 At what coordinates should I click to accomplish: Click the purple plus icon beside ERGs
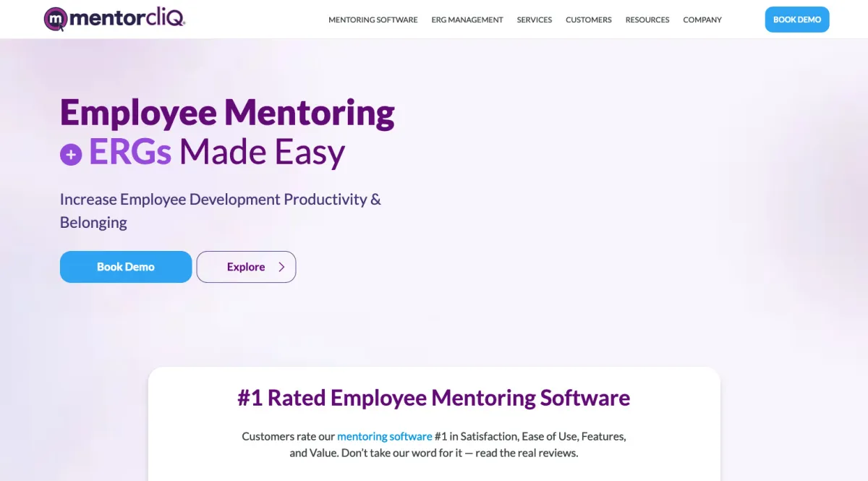coord(70,153)
